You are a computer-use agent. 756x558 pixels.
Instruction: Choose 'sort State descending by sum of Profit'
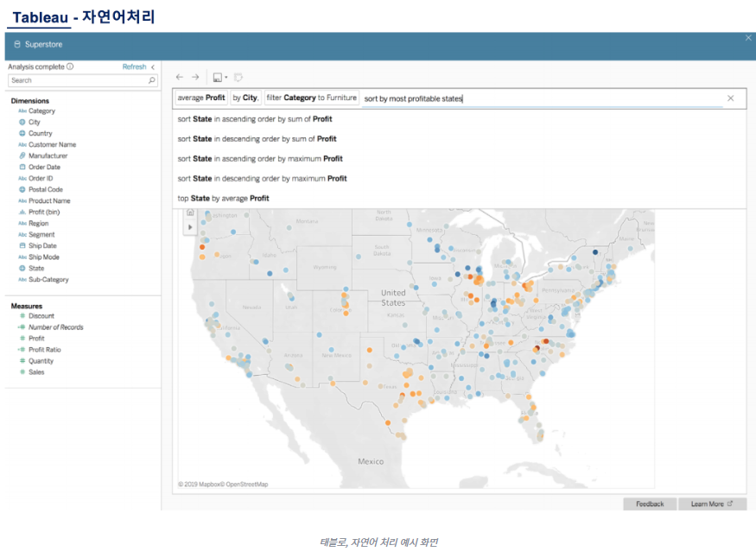257,139
